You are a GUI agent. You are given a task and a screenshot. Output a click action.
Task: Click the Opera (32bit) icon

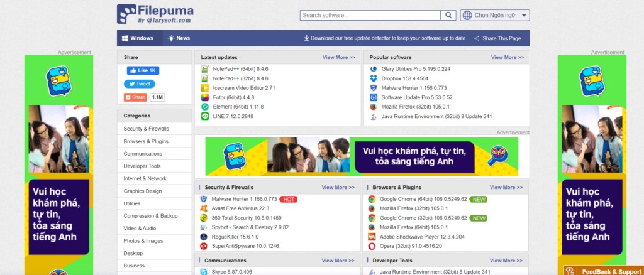(372, 246)
